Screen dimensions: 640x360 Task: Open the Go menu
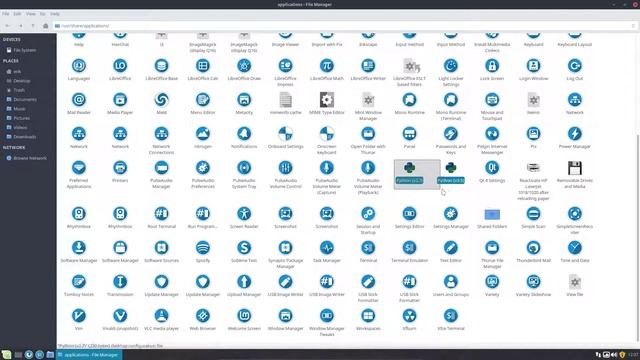(x=42, y=14)
